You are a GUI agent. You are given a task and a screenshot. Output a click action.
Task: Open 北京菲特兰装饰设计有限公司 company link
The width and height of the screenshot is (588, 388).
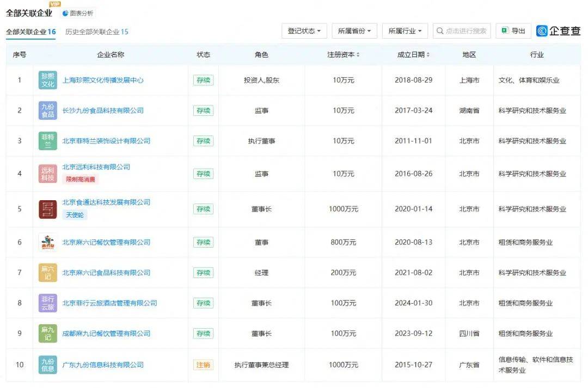pyautogui.click(x=106, y=141)
